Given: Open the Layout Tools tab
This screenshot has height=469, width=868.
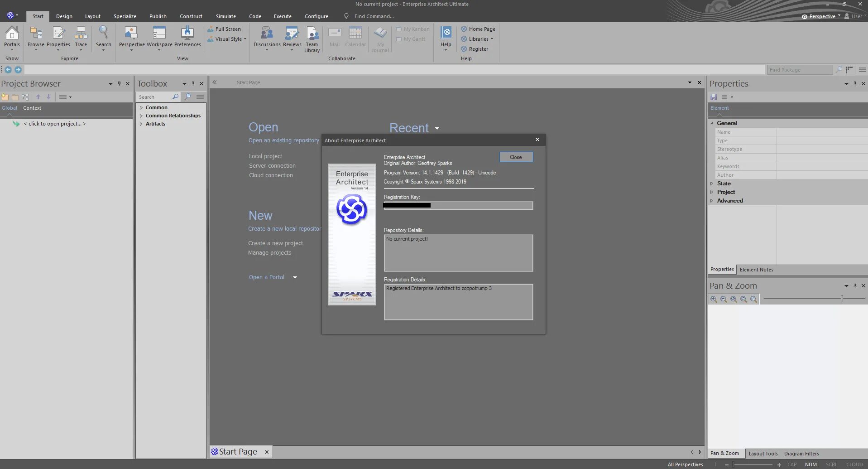Looking at the screenshot, I should 763,454.
